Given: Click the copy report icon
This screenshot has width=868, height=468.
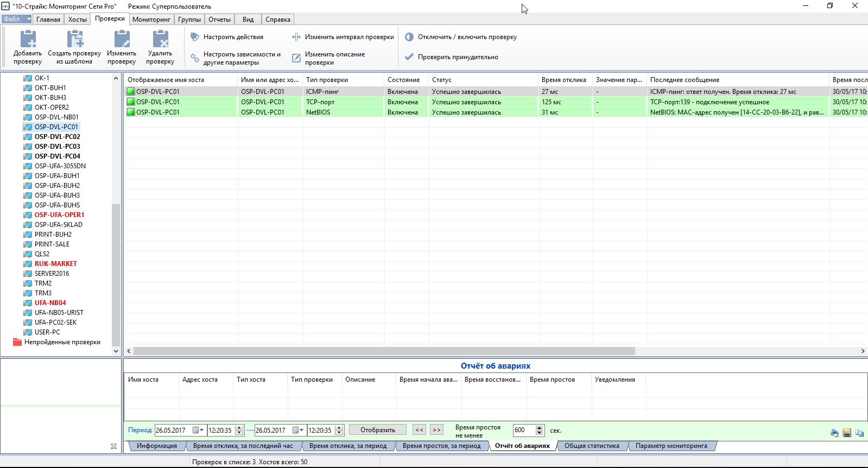Looking at the screenshot, I should [x=859, y=433].
